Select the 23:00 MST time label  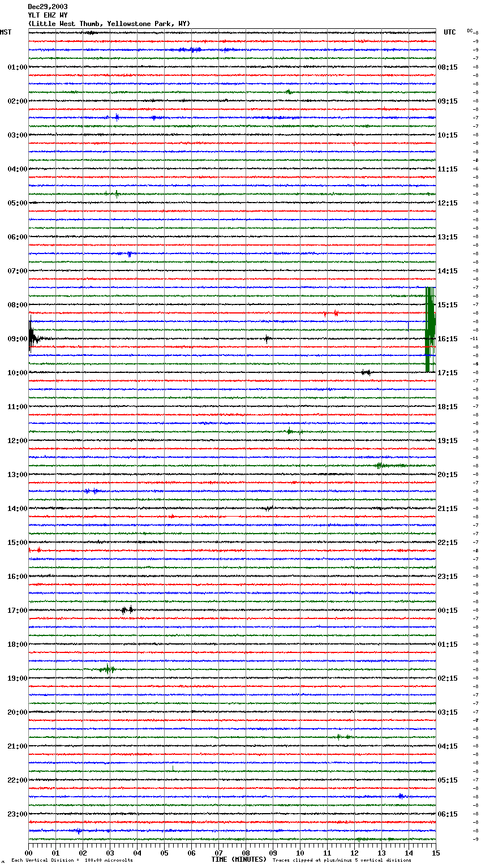click(18, 814)
